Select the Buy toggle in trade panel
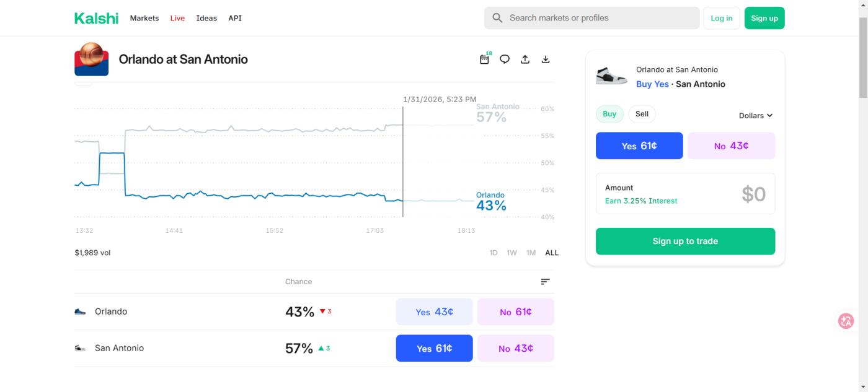The image size is (868, 392). [x=609, y=114]
